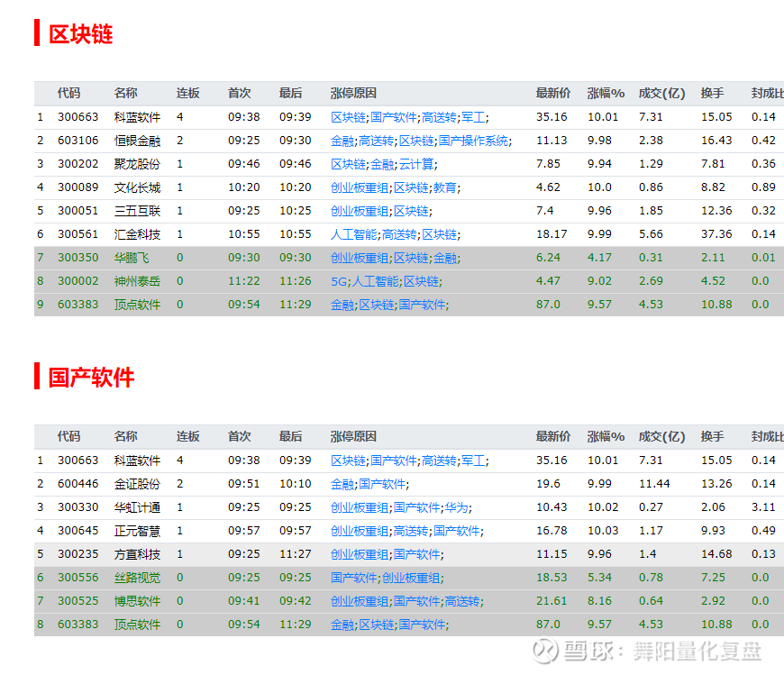Image resolution: width=784 pixels, height=675 pixels.
Task: Click the red 区块链 section heading
Action: [x=80, y=34]
